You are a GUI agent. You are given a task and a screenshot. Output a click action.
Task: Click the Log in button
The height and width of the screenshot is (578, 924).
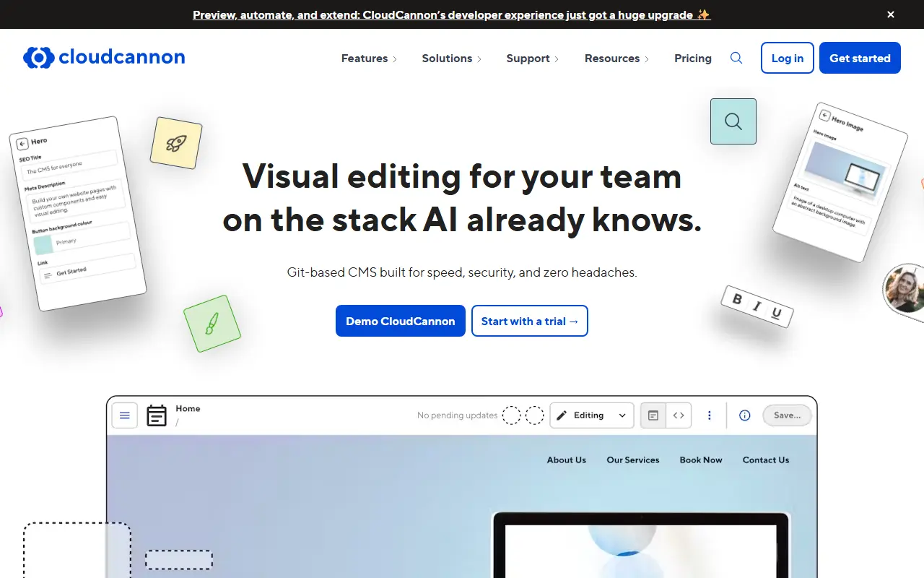788,58
